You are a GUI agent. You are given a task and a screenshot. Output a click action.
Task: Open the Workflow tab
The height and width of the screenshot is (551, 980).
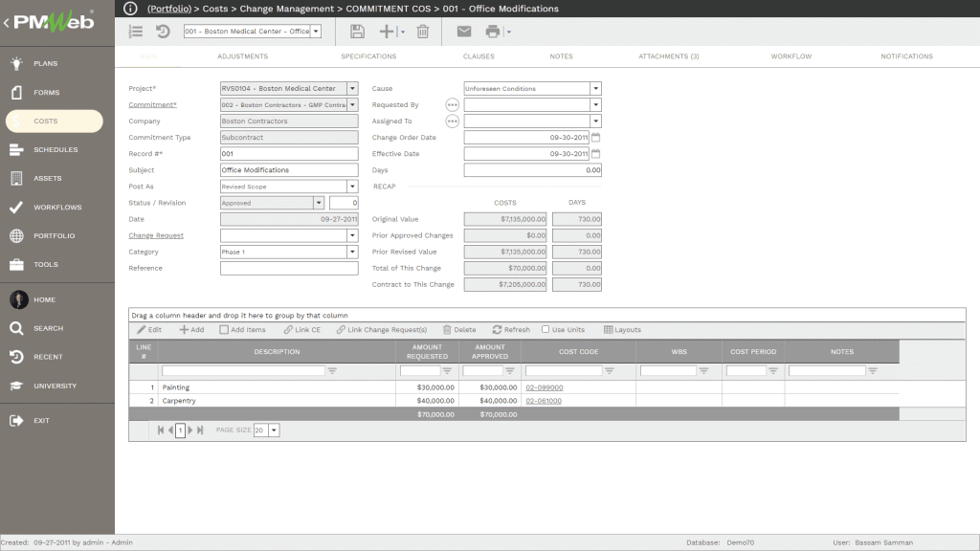[x=791, y=56]
